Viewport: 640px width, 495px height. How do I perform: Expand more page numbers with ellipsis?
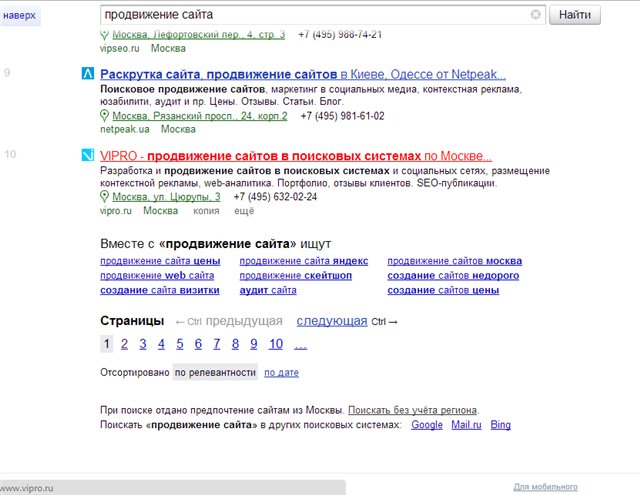[x=301, y=344]
